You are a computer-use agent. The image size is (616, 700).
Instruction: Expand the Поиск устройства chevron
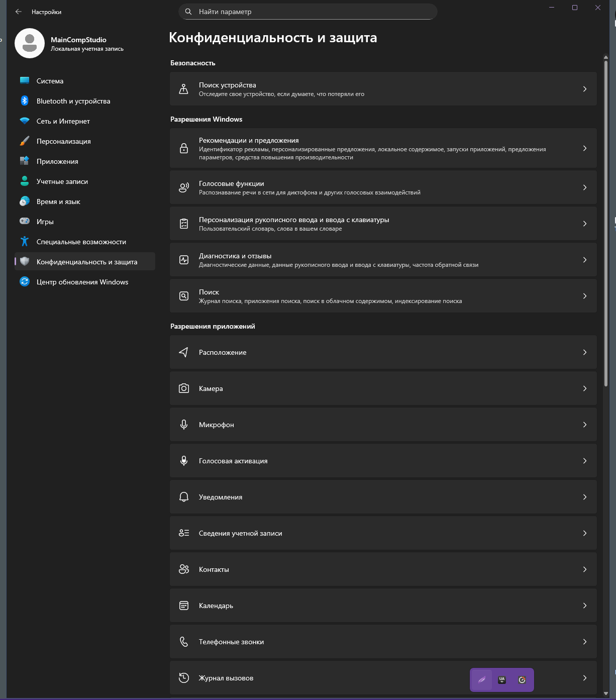click(x=585, y=89)
